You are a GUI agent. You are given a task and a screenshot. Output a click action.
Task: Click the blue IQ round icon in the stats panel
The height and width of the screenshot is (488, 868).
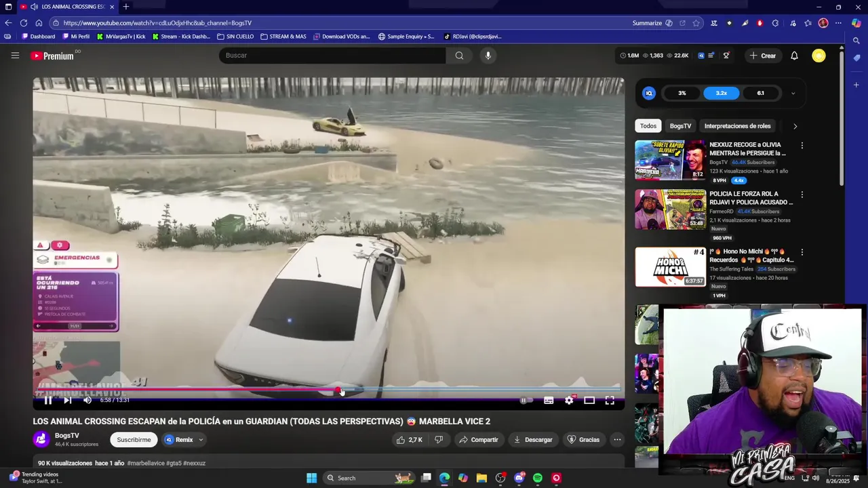pos(649,93)
